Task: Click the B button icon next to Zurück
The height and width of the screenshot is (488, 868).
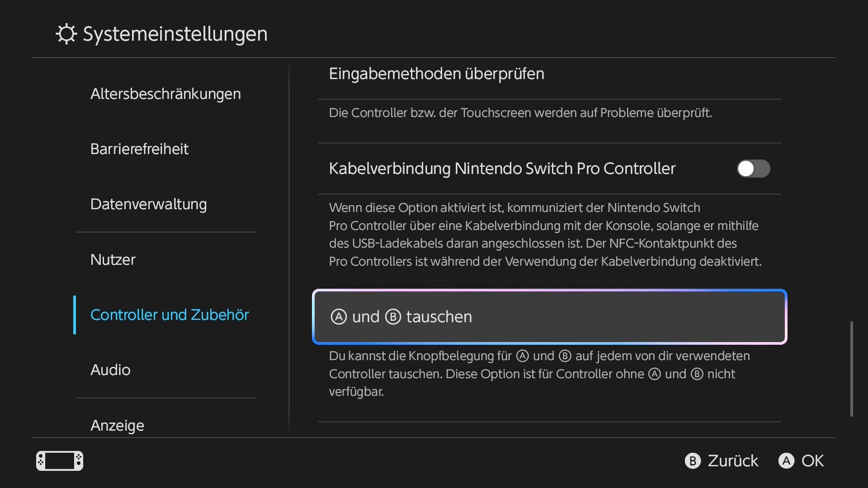Action: pos(692,461)
